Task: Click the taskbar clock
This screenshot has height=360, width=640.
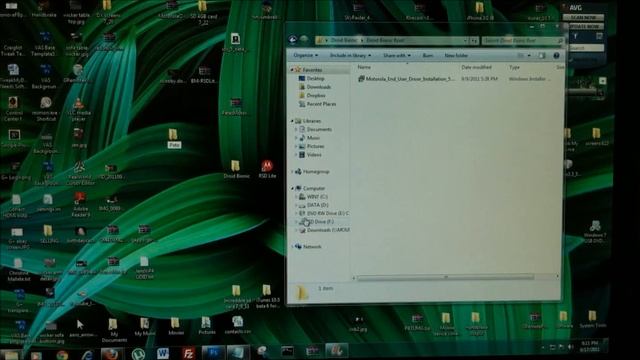Action: coord(589,347)
